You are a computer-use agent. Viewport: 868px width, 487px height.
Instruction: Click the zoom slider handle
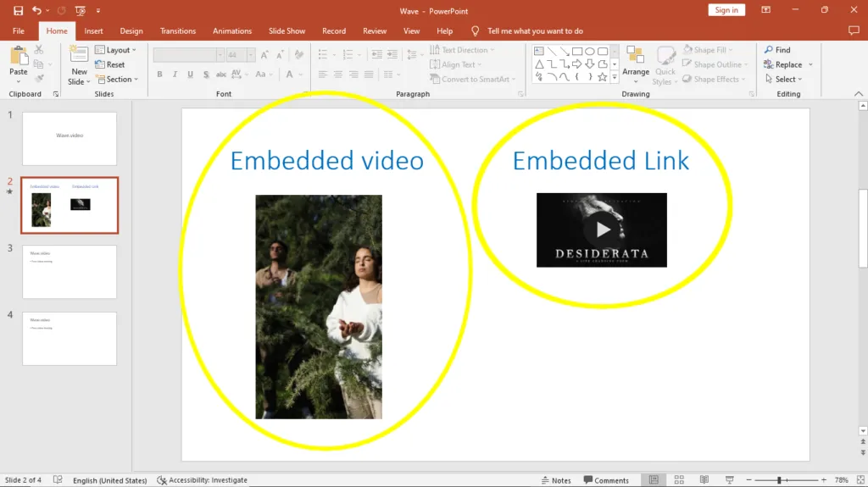[x=779, y=480]
